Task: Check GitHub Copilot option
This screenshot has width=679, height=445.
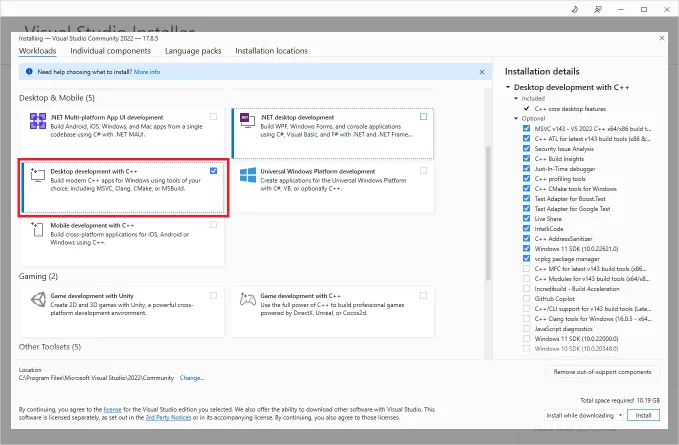Action: point(526,298)
